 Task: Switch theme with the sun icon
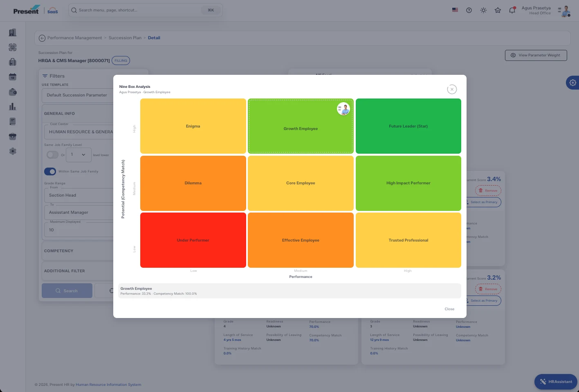(x=483, y=10)
